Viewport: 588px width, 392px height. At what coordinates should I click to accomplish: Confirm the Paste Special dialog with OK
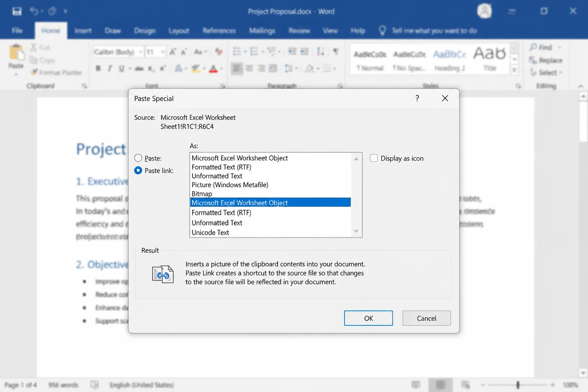pos(368,318)
